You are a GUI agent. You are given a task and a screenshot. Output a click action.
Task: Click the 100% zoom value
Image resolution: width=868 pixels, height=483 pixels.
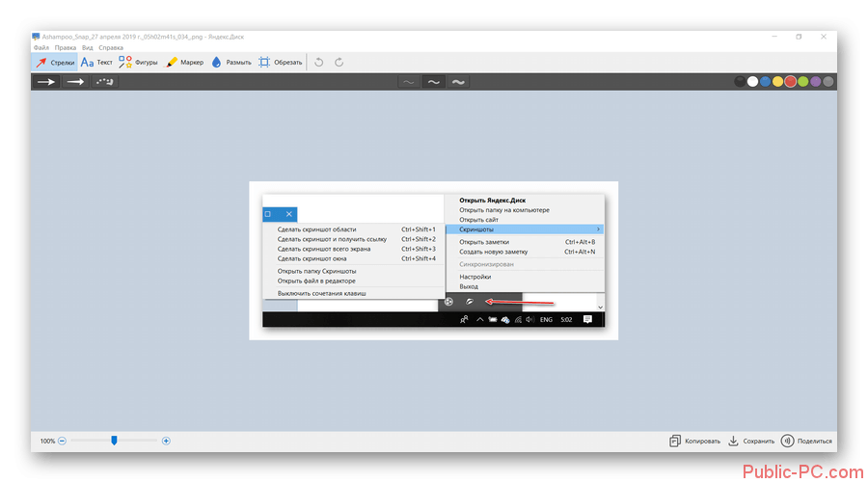tap(47, 441)
